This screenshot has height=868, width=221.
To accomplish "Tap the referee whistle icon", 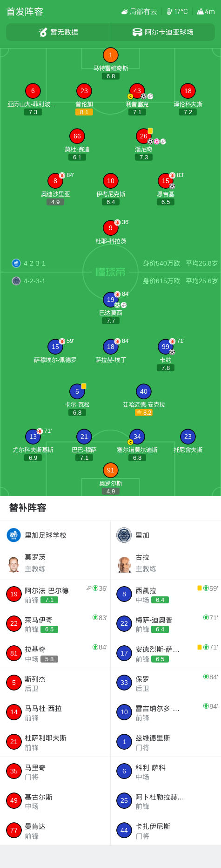I will (x=43, y=32).
